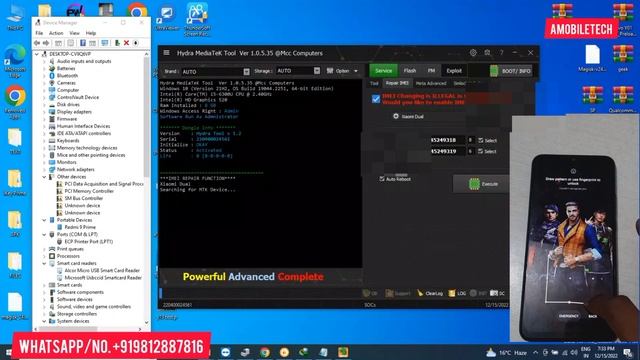The height and width of the screenshot is (360, 640).
Task: Click the red X uninstall device icon
Action: pos(127,43)
